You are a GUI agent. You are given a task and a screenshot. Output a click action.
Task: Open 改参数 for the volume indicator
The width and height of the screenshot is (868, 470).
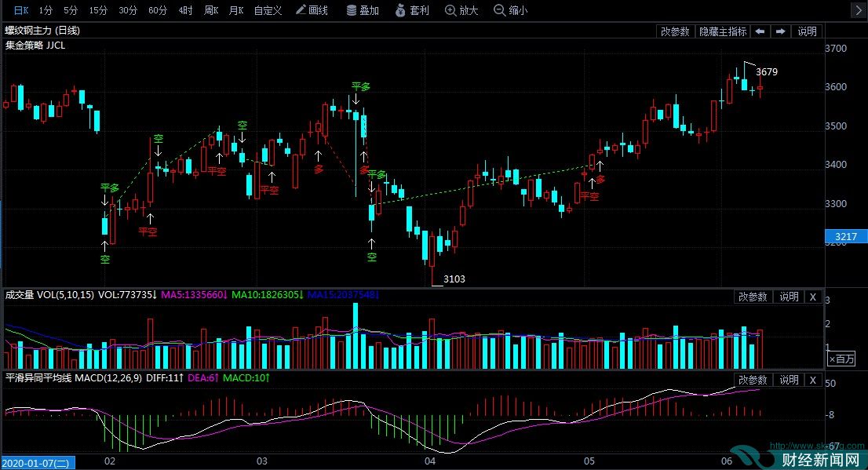753,297
